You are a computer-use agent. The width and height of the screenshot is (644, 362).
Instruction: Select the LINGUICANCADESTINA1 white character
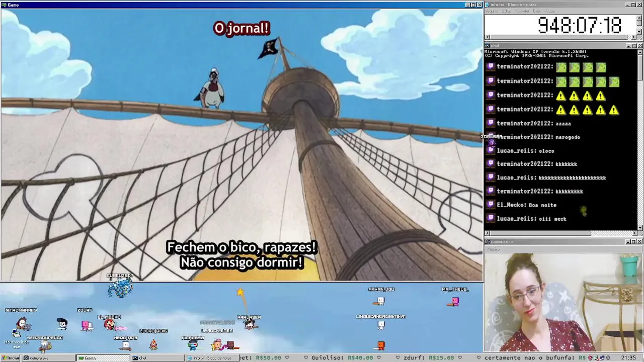point(381,326)
